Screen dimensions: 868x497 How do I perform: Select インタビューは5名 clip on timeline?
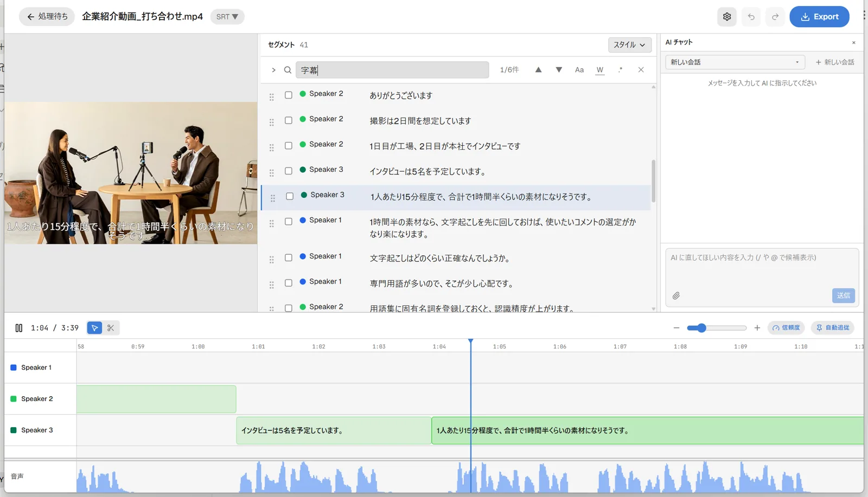(x=334, y=431)
